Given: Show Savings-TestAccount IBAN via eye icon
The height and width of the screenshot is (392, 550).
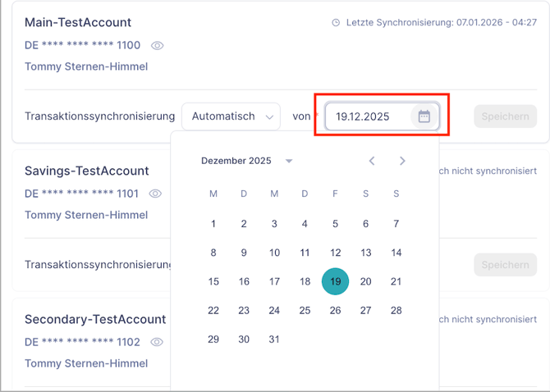Looking at the screenshot, I should pos(155,194).
